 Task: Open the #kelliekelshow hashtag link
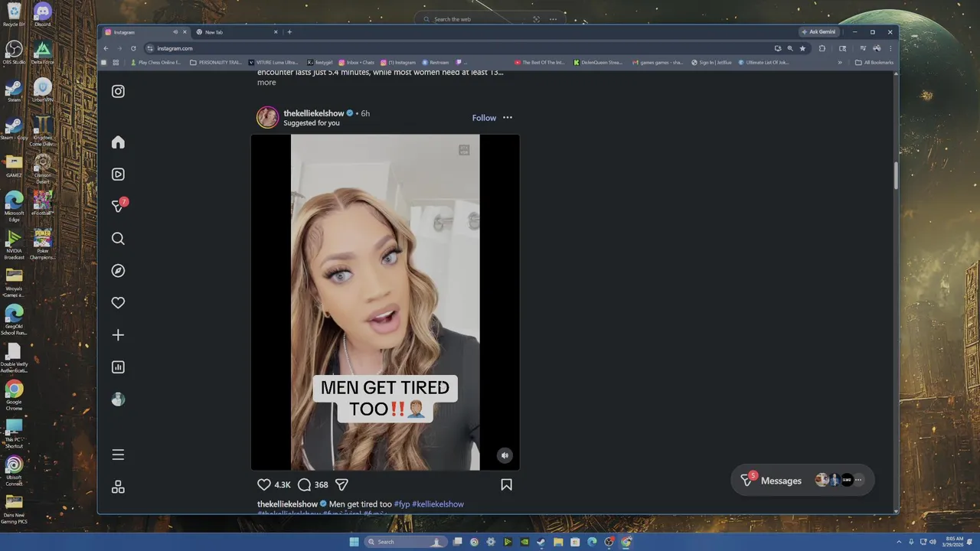point(438,504)
